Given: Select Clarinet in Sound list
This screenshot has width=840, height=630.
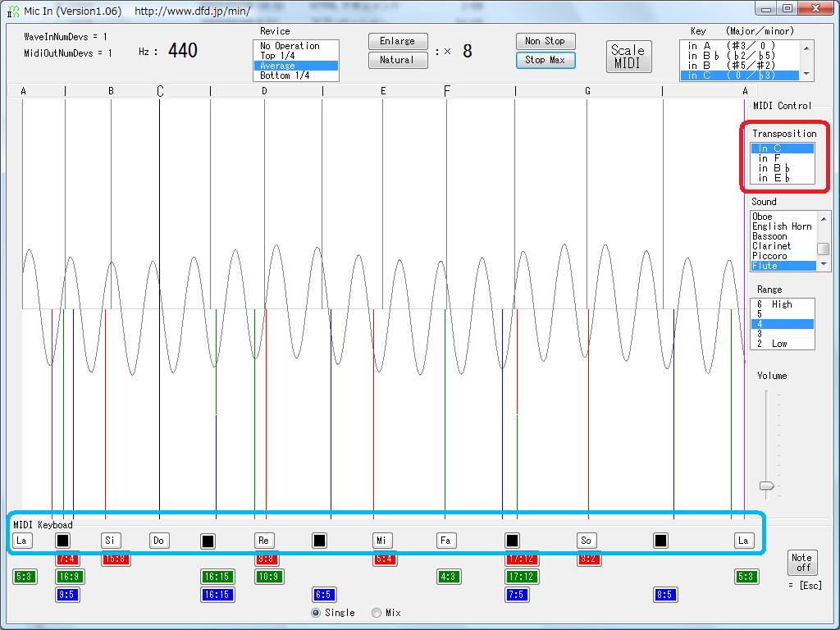Looking at the screenshot, I should tap(783, 246).
